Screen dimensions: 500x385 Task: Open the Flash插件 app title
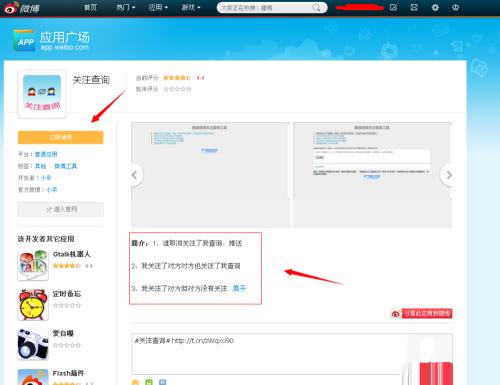click(68, 373)
